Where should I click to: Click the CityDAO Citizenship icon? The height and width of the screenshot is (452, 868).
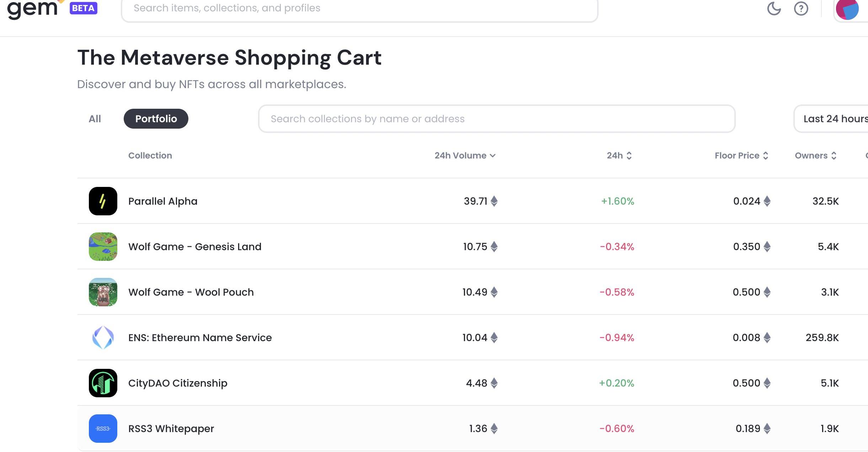103,383
